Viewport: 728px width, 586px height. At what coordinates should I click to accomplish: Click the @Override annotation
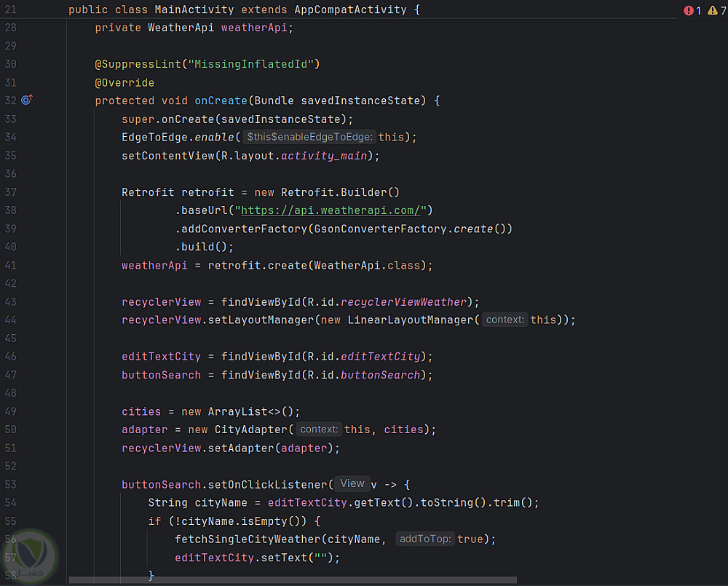[x=124, y=82]
